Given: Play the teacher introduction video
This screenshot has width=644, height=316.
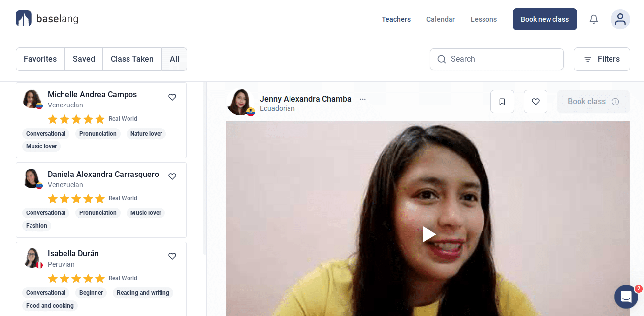Looking at the screenshot, I should click(428, 234).
